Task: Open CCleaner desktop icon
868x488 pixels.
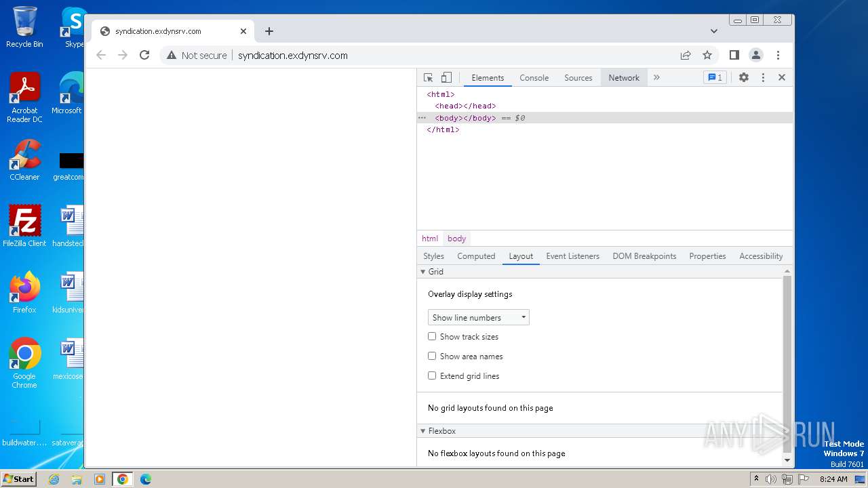Action: click(x=24, y=160)
